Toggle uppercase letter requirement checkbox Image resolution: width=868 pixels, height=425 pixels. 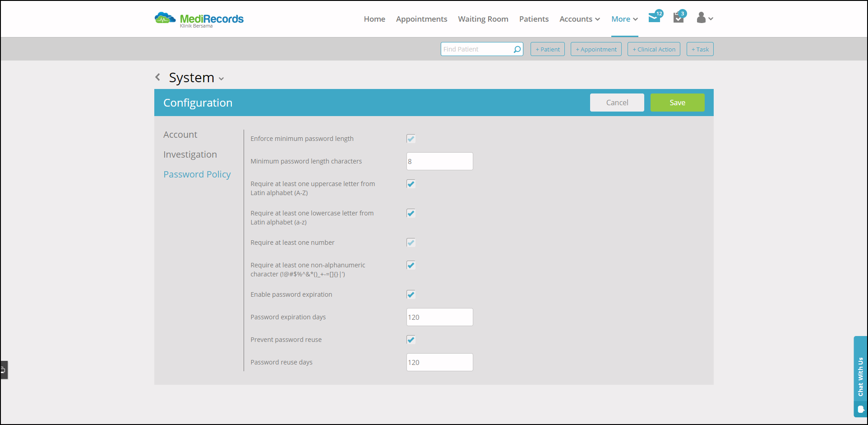point(411,184)
